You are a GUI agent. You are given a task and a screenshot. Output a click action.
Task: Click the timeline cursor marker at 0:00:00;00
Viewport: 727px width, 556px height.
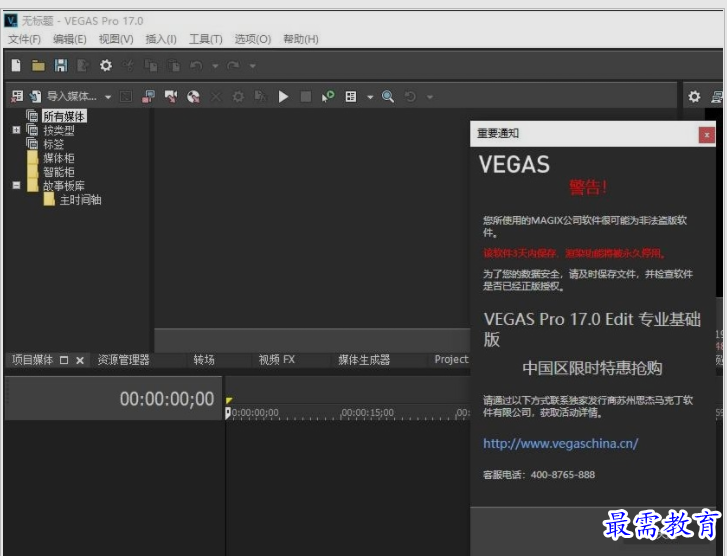click(228, 413)
